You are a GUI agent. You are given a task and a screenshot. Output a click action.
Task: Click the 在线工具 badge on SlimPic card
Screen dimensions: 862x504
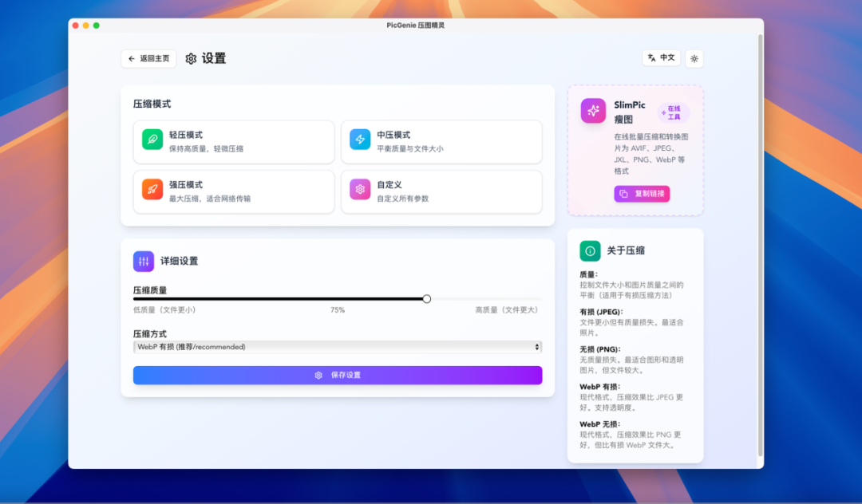(672, 112)
